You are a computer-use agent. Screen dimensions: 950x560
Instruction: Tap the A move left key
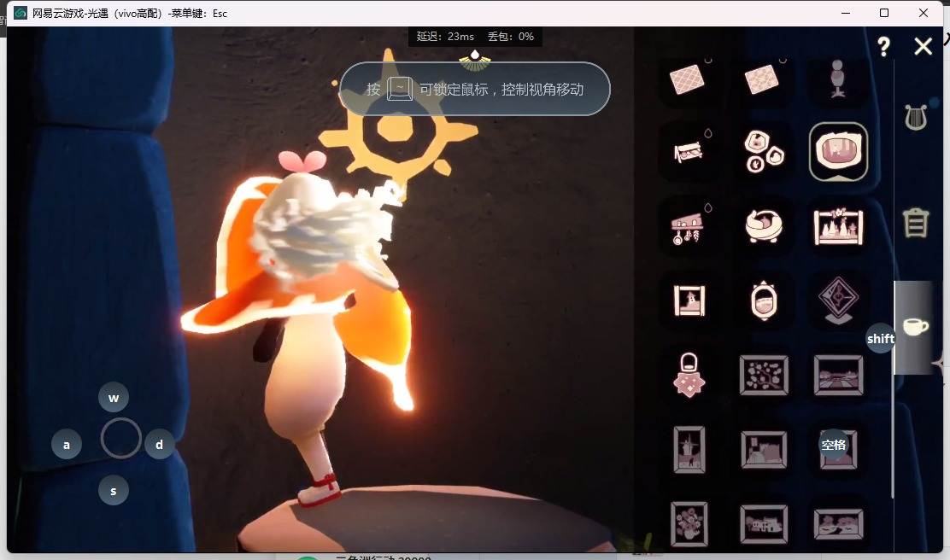pyautogui.click(x=67, y=445)
